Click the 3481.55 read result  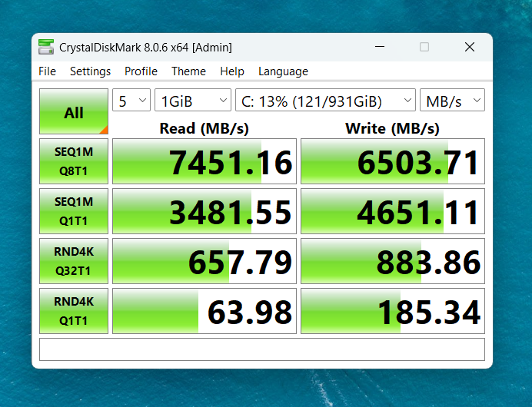[x=204, y=211]
